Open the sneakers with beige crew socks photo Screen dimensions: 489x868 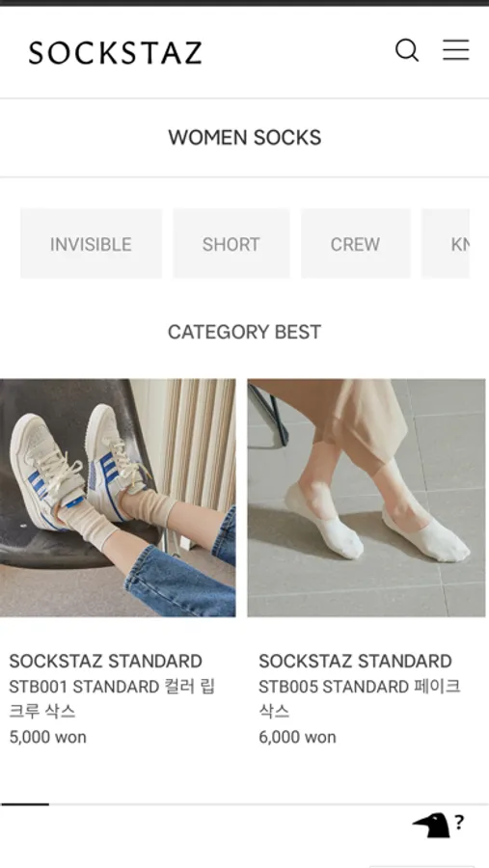click(118, 498)
